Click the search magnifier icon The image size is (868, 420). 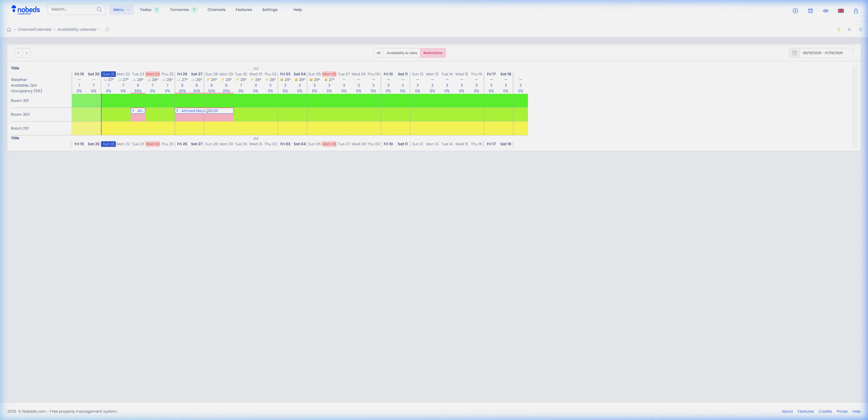(99, 10)
